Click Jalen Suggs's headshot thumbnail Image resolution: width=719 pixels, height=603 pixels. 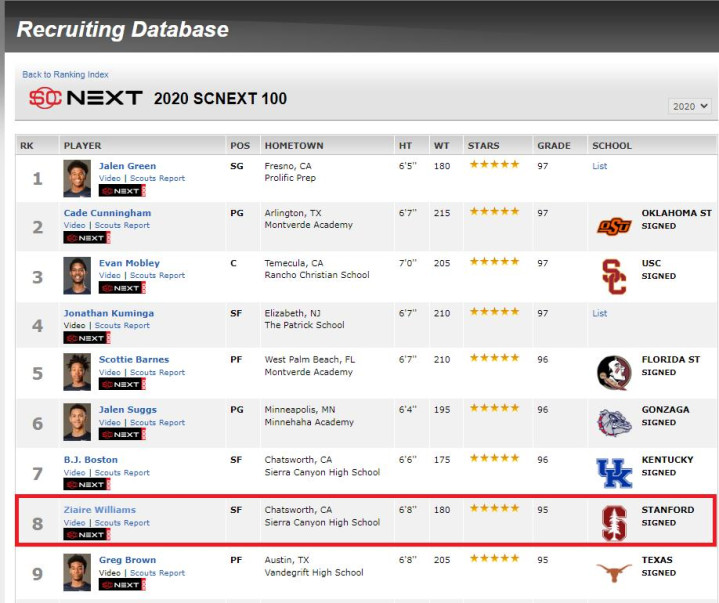click(77, 422)
